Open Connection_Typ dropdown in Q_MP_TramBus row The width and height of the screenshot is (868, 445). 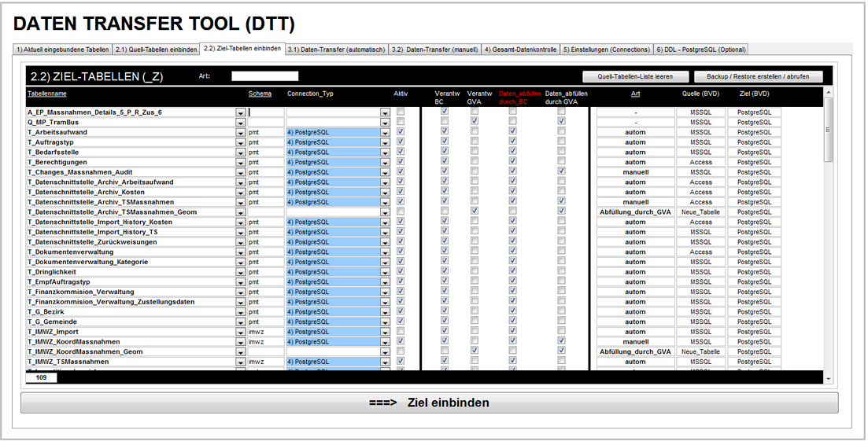point(385,123)
